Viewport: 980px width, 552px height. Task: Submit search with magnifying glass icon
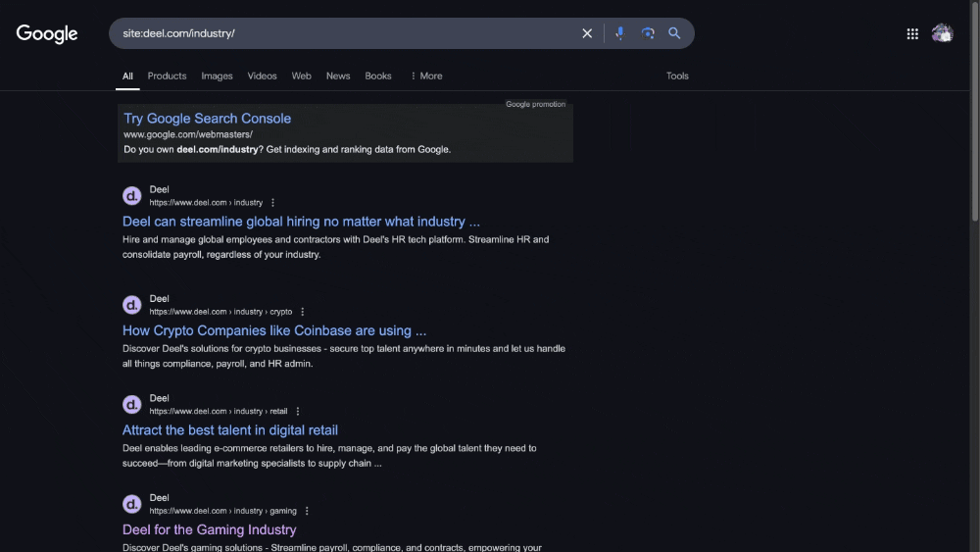click(674, 33)
